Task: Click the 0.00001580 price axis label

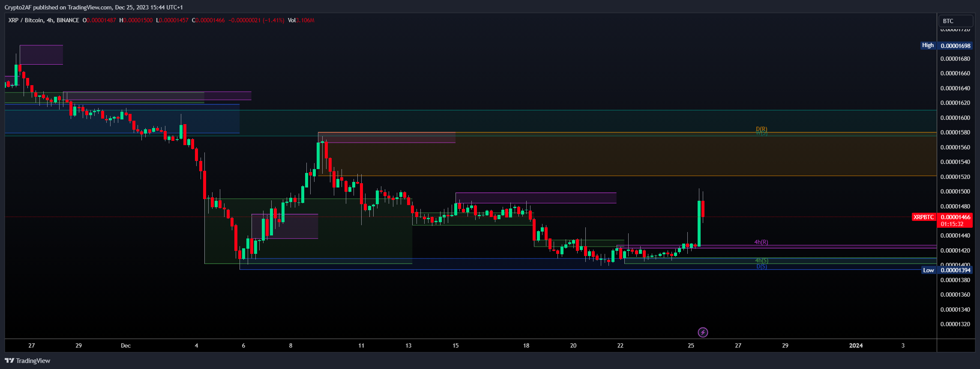Action: [x=955, y=132]
